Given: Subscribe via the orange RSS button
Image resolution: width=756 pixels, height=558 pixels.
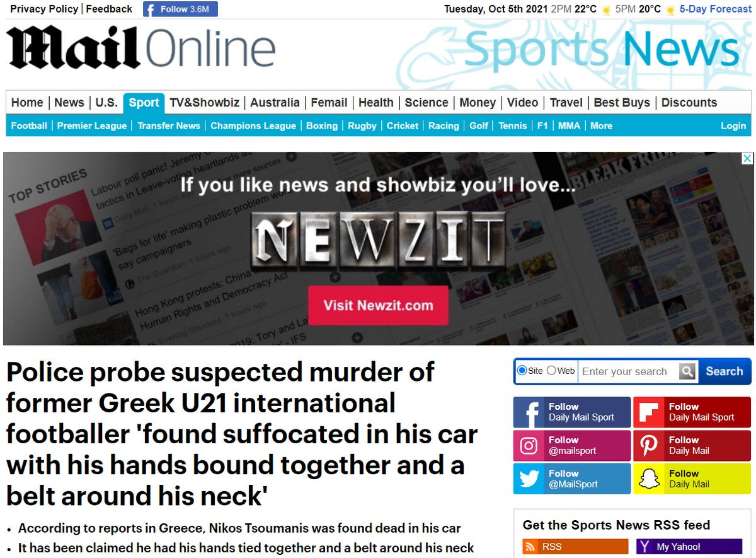Looking at the screenshot, I should pos(575,547).
